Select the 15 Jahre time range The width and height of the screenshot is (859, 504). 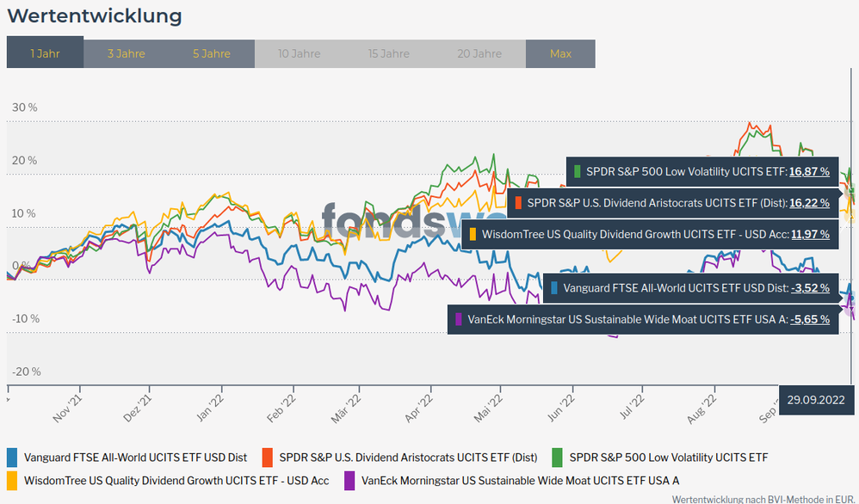[389, 53]
